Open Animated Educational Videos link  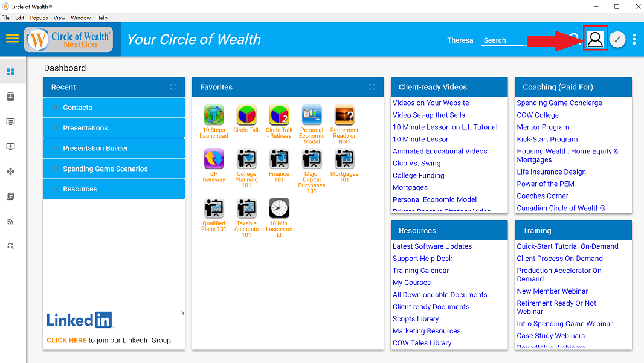click(x=439, y=151)
